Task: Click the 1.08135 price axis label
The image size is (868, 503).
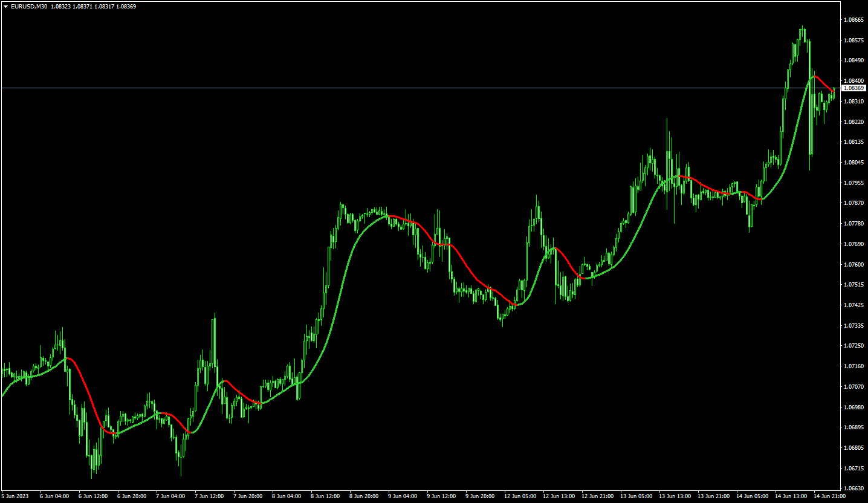Action: point(853,142)
